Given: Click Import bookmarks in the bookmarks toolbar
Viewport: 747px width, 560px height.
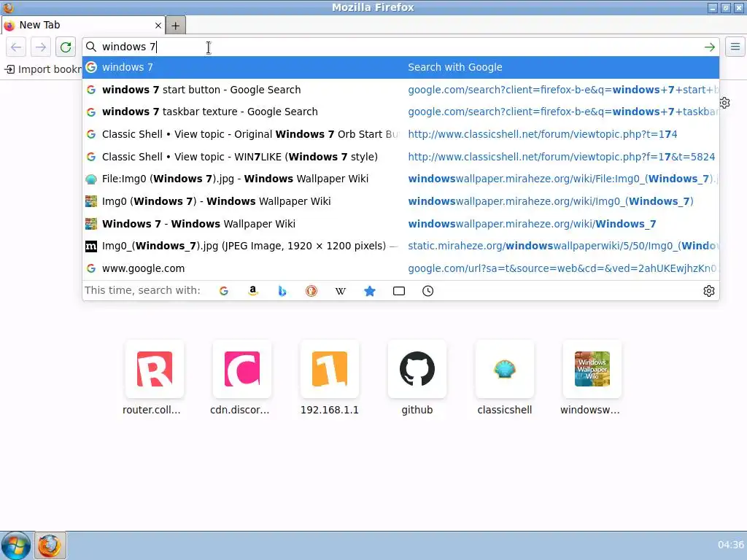Looking at the screenshot, I should click(x=43, y=69).
